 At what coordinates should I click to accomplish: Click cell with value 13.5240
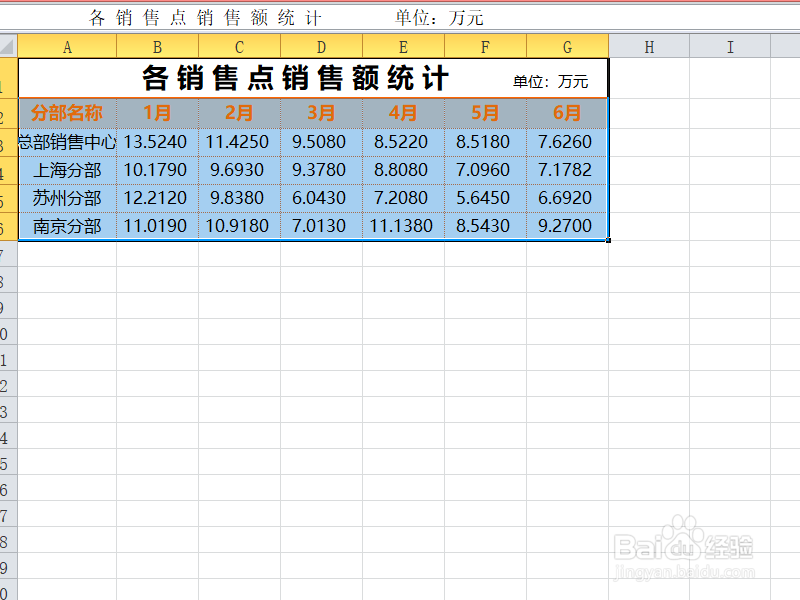pos(158,142)
